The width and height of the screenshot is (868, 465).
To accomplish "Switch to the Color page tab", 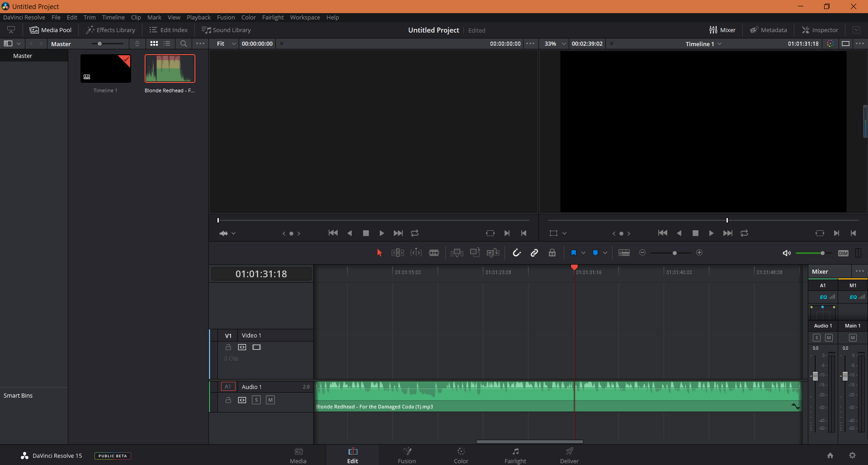I will tap(461, 455).
